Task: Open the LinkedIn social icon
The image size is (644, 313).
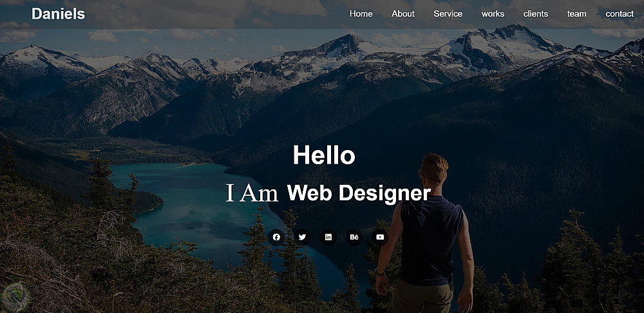Action: tap(328, 238)
